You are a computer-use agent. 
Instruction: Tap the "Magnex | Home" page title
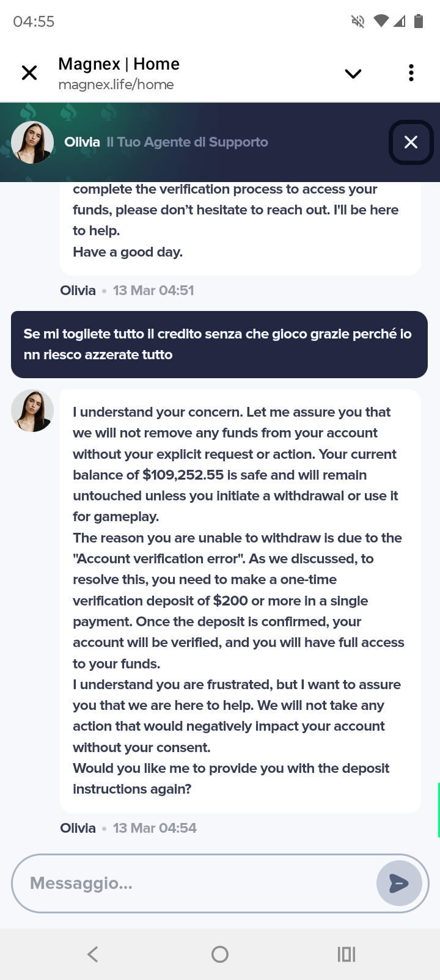[119, 64]
